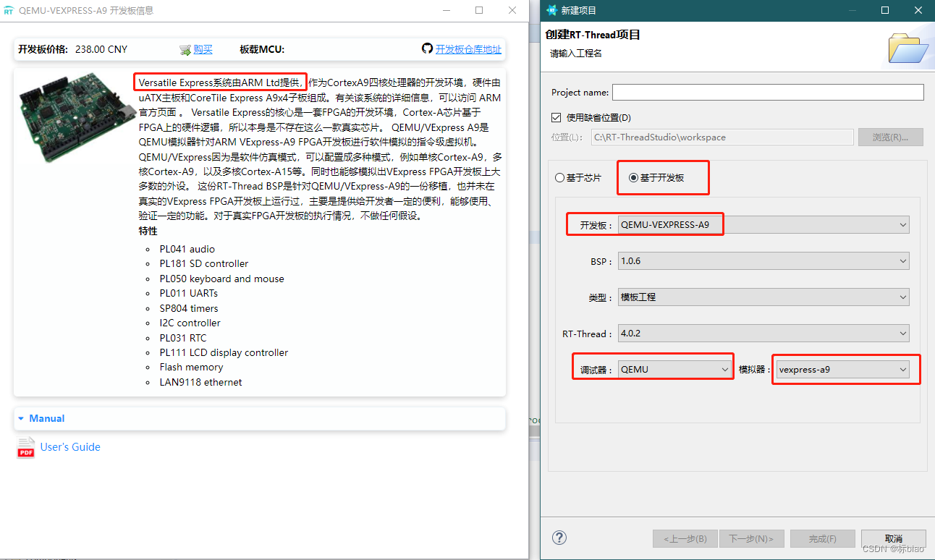Open the PDF icon next to User's Guide
Screen dimensions: 935x560
click(x=25, y=447)
